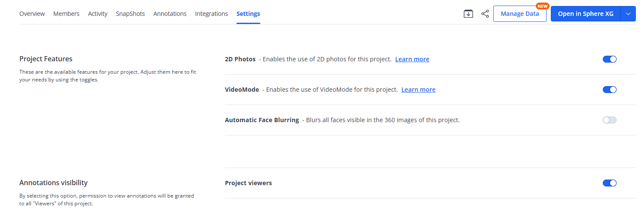
Task: Click Open in Sphere XG button
Action: coord(586,14)
